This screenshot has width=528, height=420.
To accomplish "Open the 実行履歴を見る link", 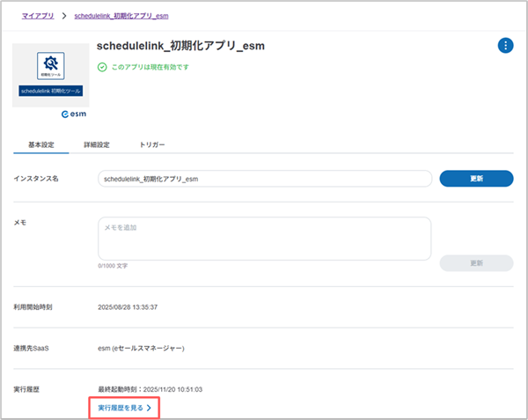I will pos(120,408).
